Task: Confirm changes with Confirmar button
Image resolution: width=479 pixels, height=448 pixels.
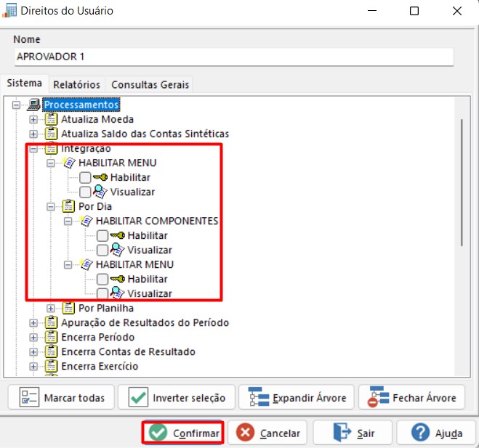Action: click(183, 433)
